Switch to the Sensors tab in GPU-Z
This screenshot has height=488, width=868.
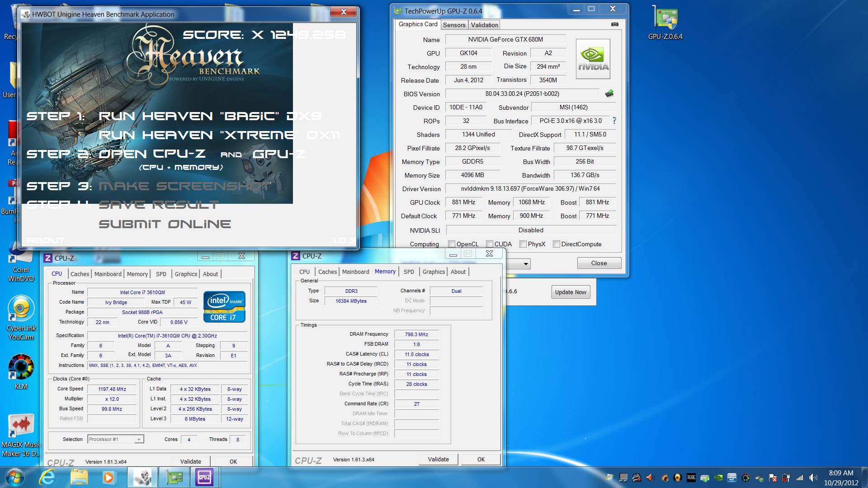[x=454, y=25]
